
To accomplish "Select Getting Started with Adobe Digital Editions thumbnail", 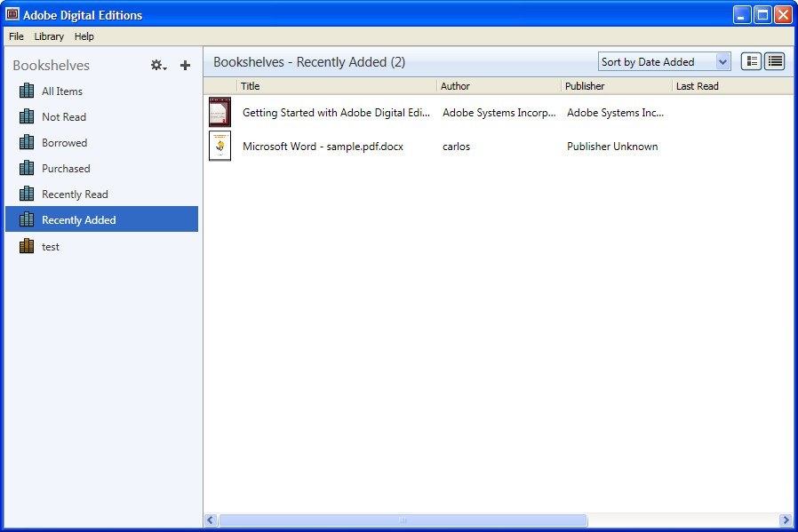I will click(x=219, y=113).
